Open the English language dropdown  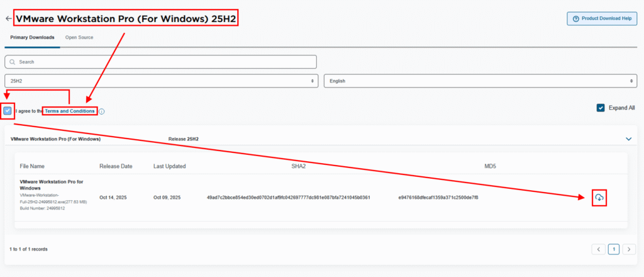click(480, 81)
